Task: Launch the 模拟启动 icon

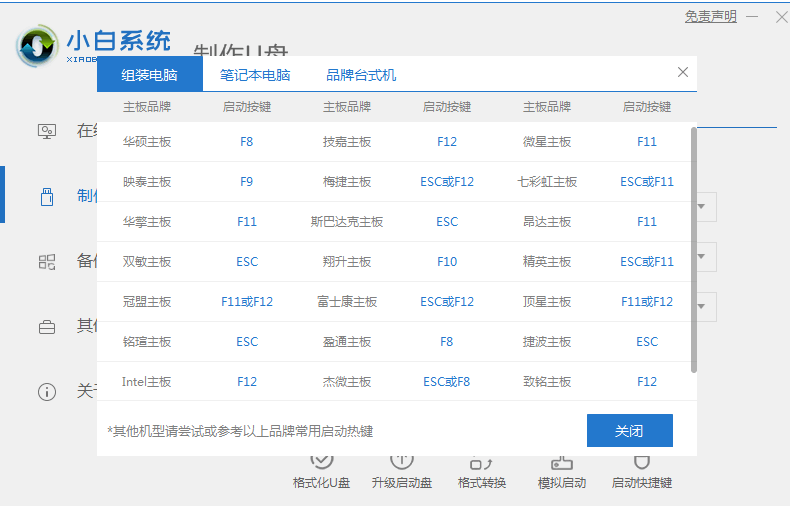Action: [562, 462]
